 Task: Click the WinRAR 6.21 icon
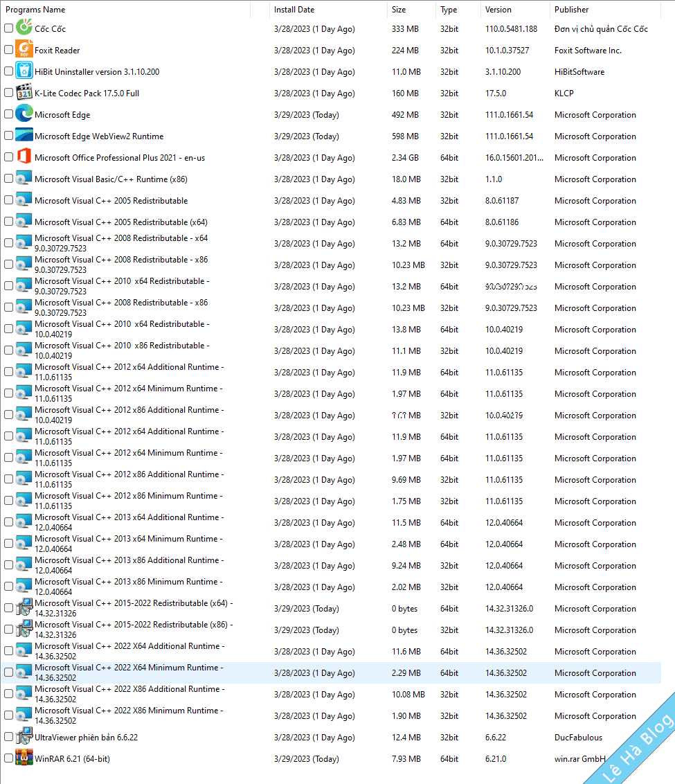[24, 758]
